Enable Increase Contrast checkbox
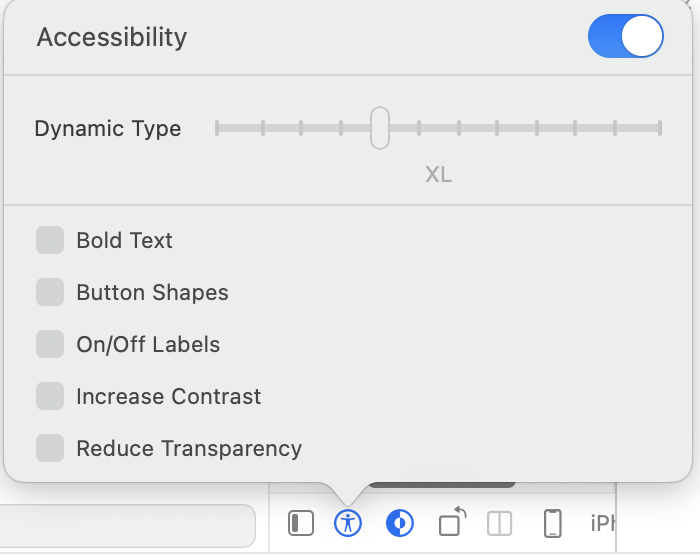Image resolution: width=700 pixels, height=560 pixels. click(50, 396)
